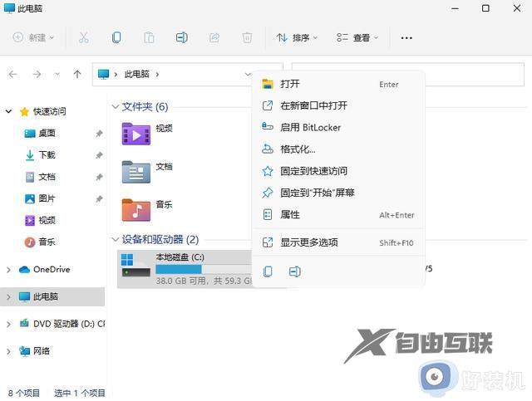
Task: Click the pin icon beside sidebar 文档
Action: (x=99, y=177)
